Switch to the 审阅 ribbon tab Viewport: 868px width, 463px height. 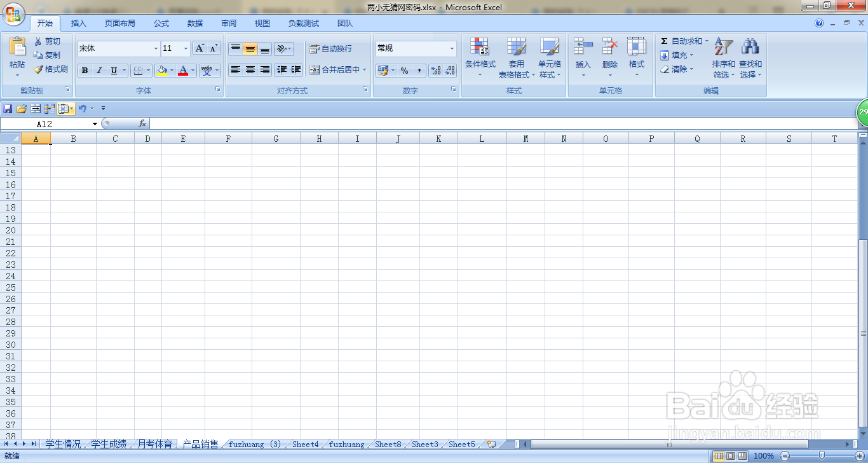point(229,24)
